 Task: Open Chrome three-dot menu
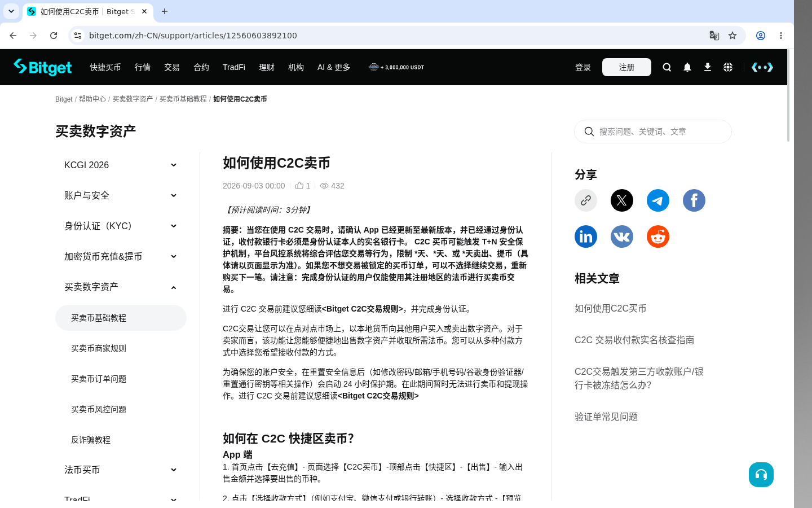(781, 36)
